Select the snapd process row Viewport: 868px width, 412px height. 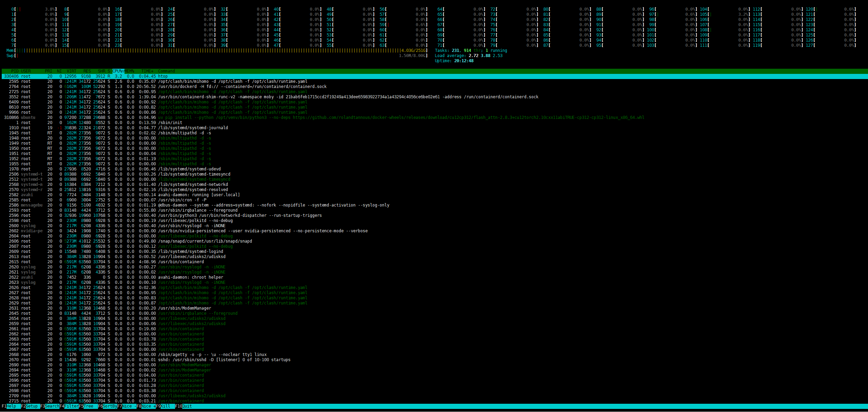click(434, 241)
